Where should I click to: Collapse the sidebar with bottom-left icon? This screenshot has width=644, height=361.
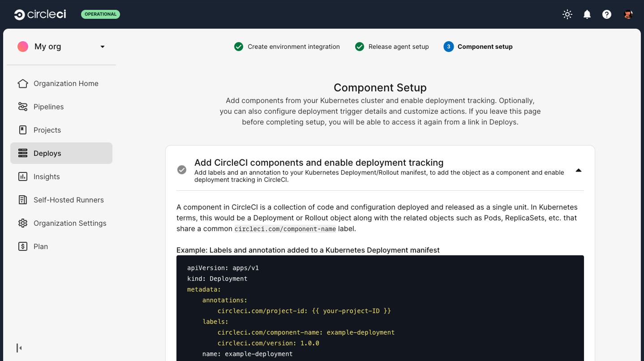click(19, 348)
